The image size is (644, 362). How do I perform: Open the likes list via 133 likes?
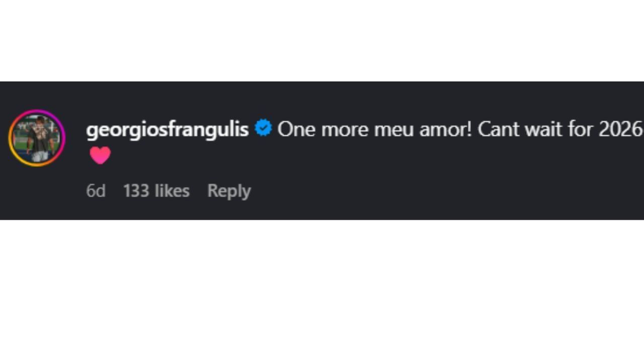(156, 191)
